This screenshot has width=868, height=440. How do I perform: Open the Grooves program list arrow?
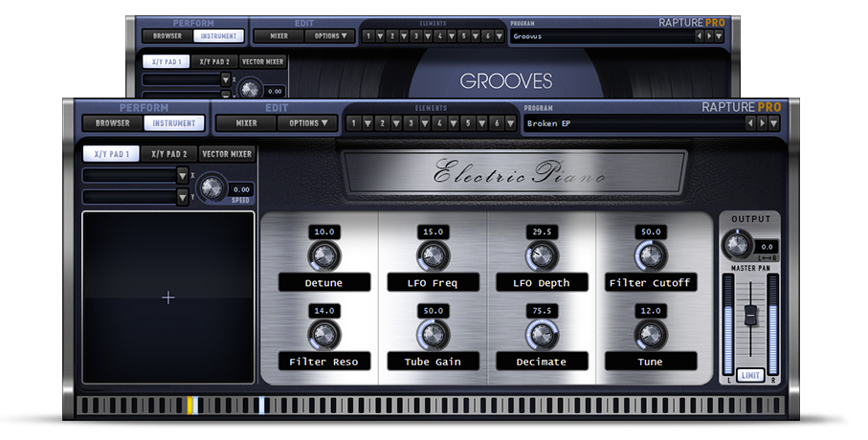[x=719, y=36]
